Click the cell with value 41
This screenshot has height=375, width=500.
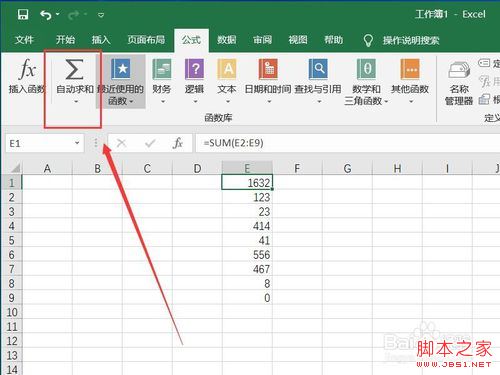[x=247, y=240]
